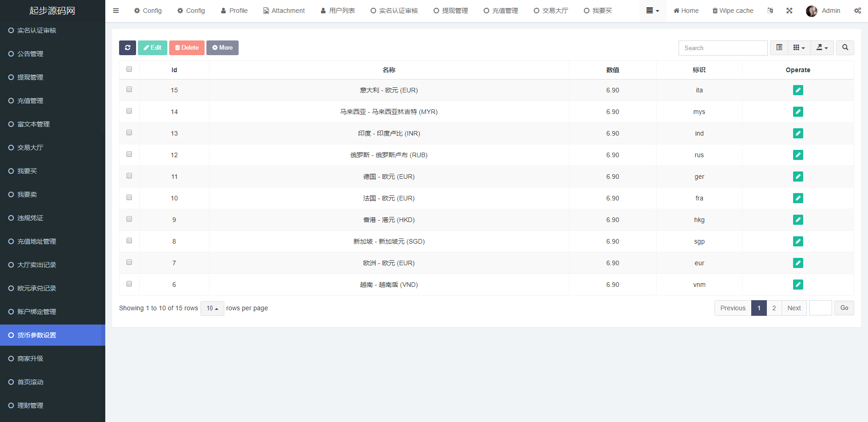
Task: Open the rows per page dropdown
Action: point(212,308)
